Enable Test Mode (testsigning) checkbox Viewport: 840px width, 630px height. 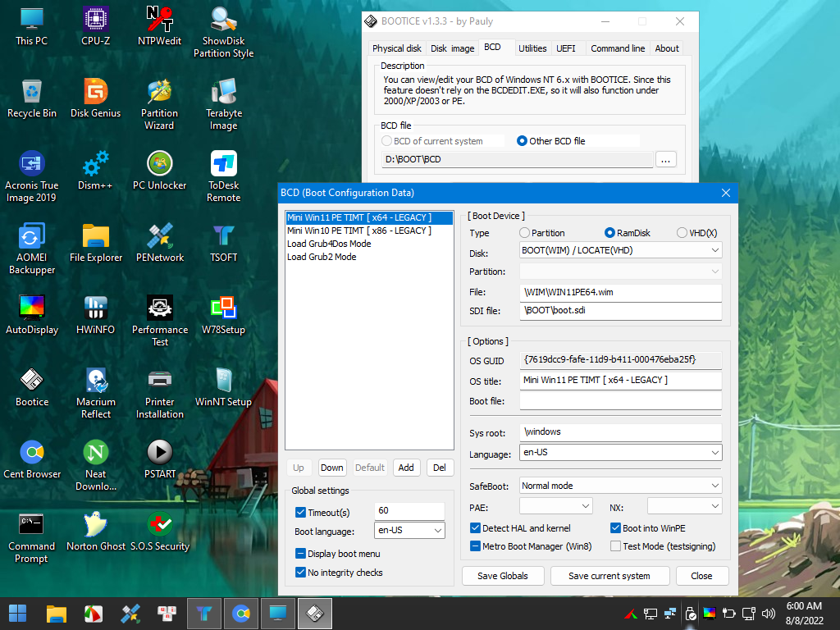pos(615,546)
